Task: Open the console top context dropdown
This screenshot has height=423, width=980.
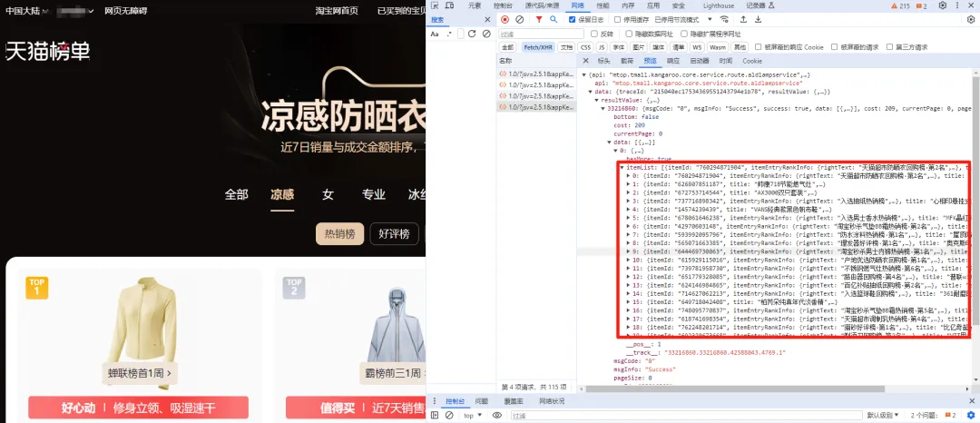Action: point(473,415)
